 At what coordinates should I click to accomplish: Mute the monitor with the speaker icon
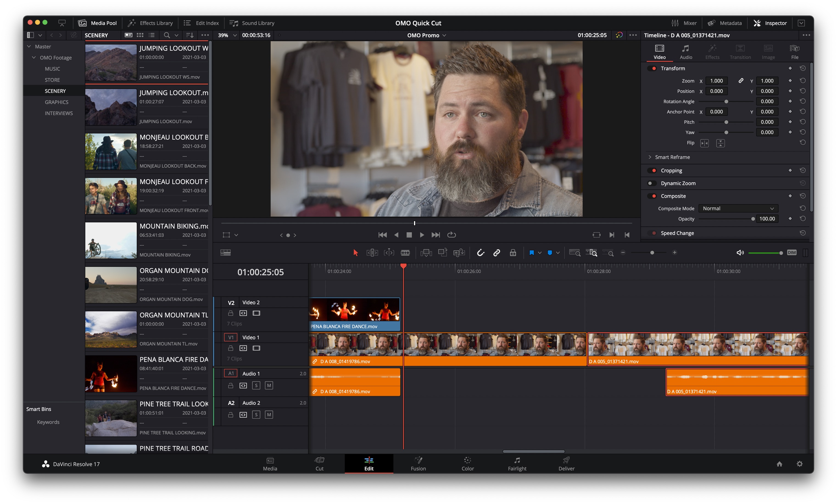pos(740,253)
